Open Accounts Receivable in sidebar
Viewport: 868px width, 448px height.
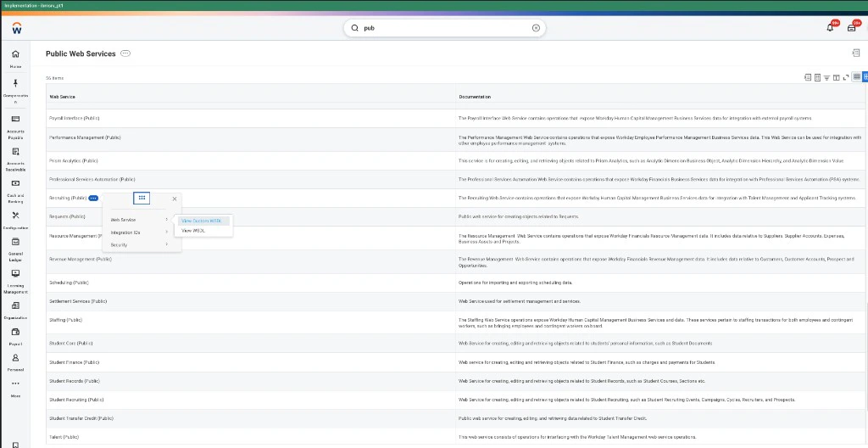(15, 160)
